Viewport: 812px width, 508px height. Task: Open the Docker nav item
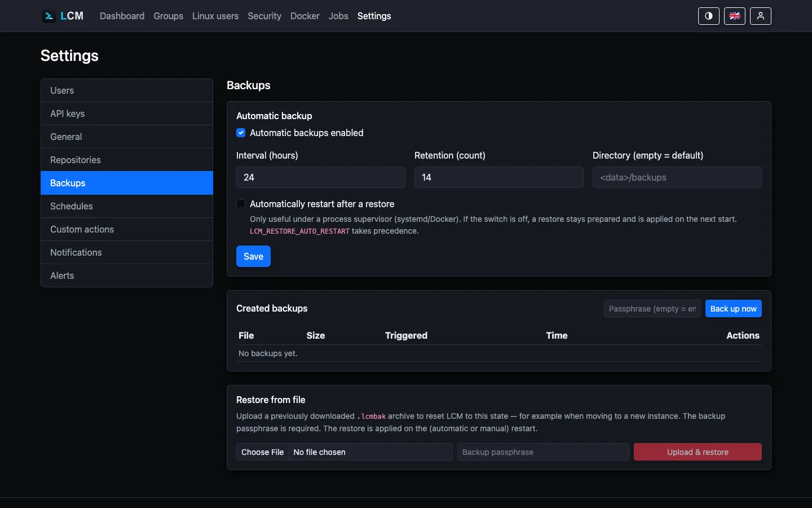[305, 16]
